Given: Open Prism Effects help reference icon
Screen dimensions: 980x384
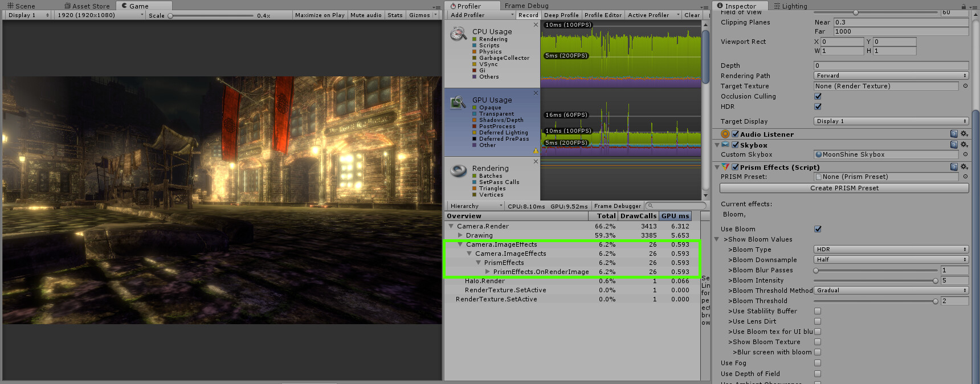Looking at the screenshot, I should tap(954, 167).
